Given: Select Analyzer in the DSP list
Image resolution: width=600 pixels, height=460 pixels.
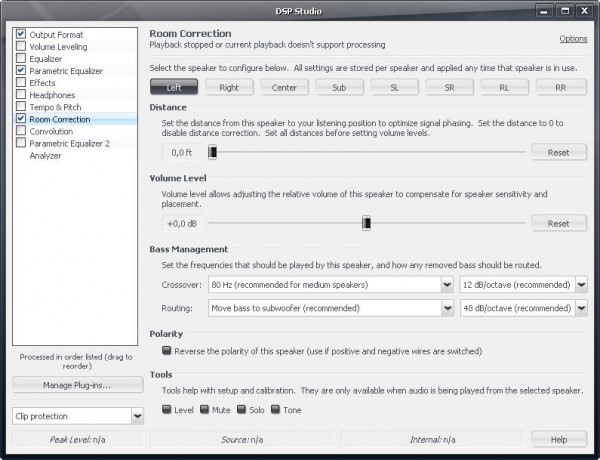Looking at the screenshot, I should [x=45, y=156].
